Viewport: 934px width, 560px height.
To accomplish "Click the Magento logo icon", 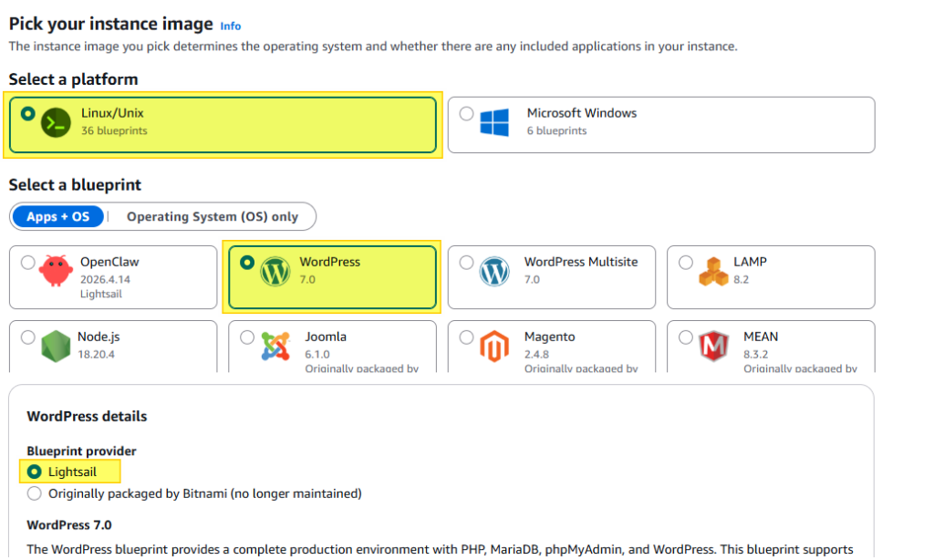I will tap(494, 347).
